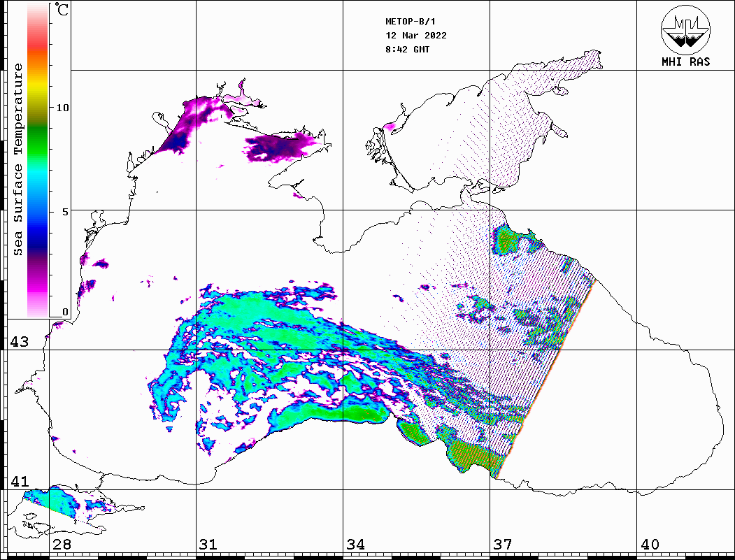This screenshot has width=735, height=560.
Task: Click the "12 Mar 2022" date text
Action: pos(416,36)
